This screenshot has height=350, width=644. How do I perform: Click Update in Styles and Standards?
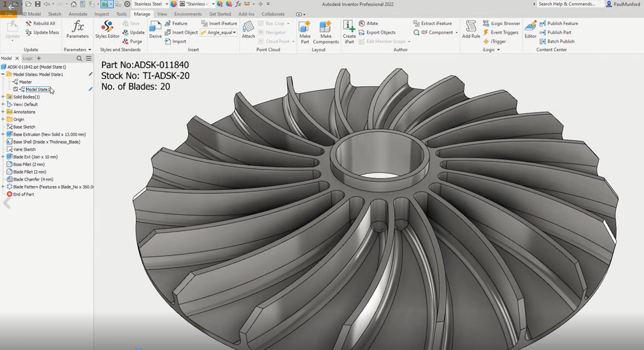[x=133, y=33]
